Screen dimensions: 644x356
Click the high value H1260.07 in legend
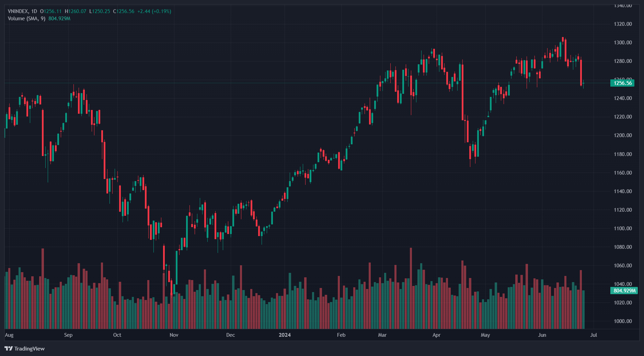point(76,11)
